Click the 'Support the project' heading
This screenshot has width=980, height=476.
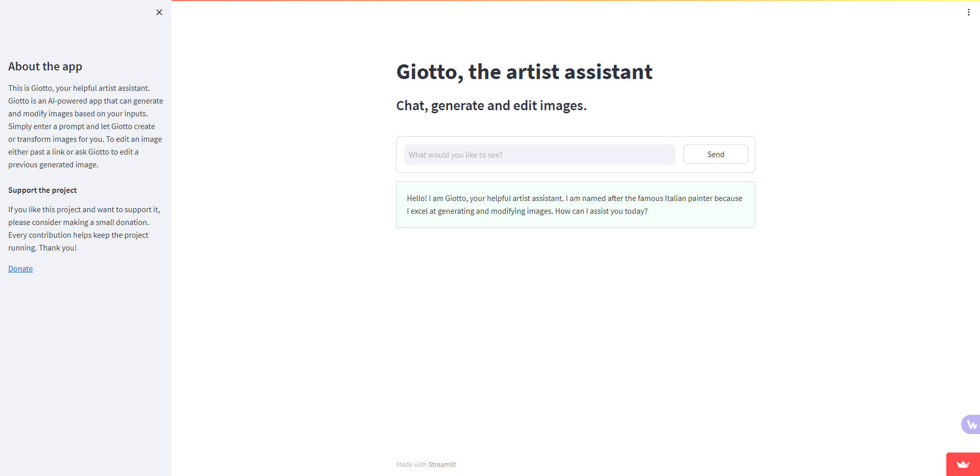pos(42,190)
